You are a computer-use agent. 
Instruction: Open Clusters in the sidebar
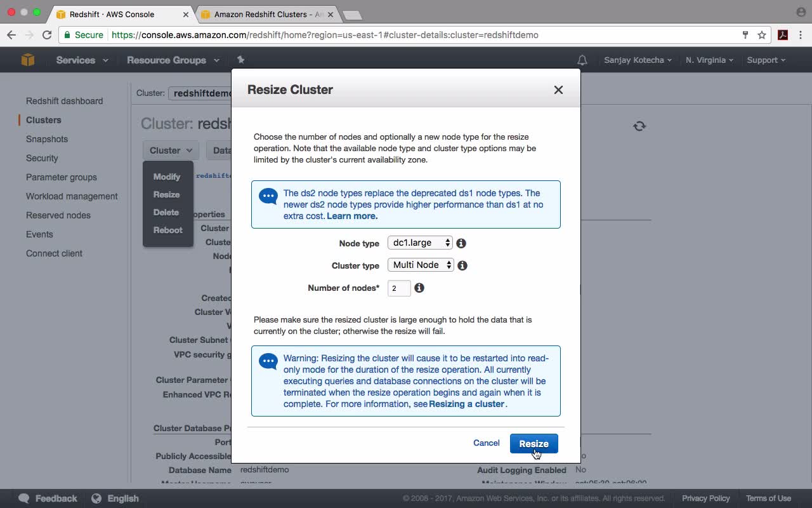(44, 120)
